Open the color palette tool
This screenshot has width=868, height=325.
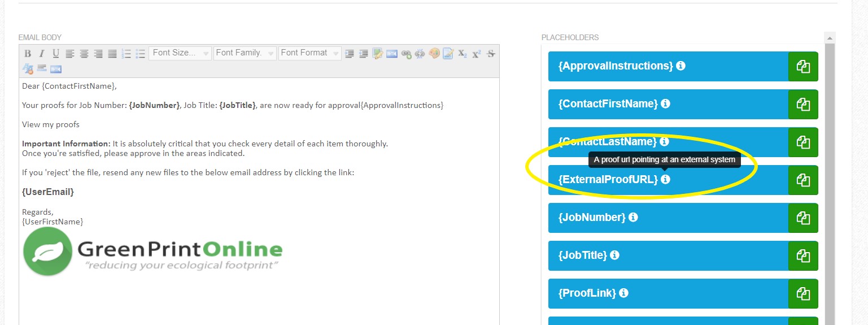click(x=434, y=54)
